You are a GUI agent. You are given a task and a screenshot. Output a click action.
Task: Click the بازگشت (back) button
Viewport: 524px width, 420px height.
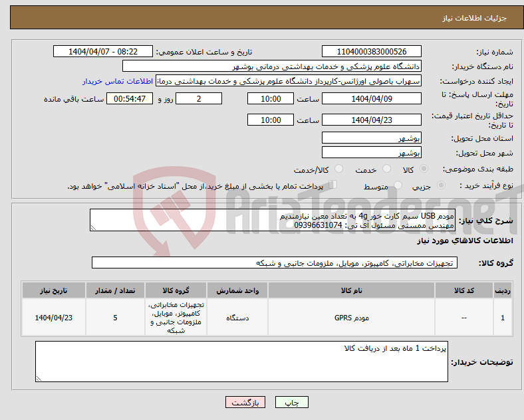(x=245, y=402)
